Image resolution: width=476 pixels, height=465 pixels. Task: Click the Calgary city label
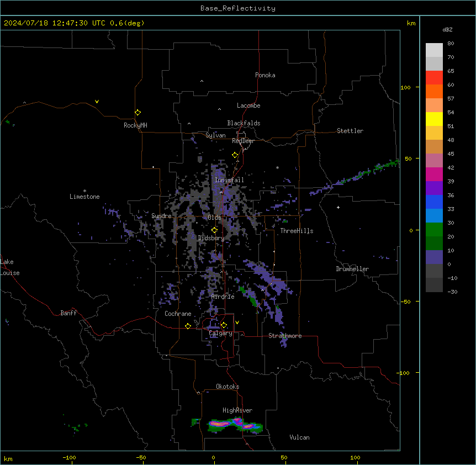221,334
